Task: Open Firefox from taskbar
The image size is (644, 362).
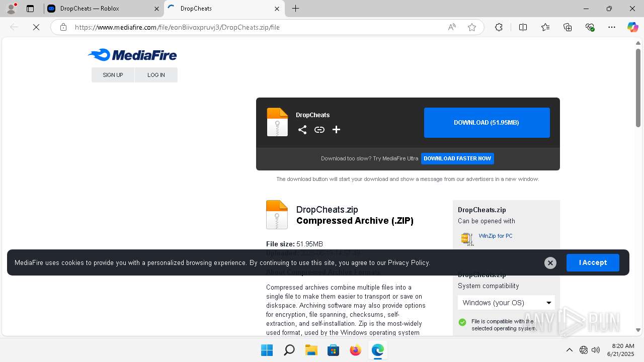Action: 355,350
